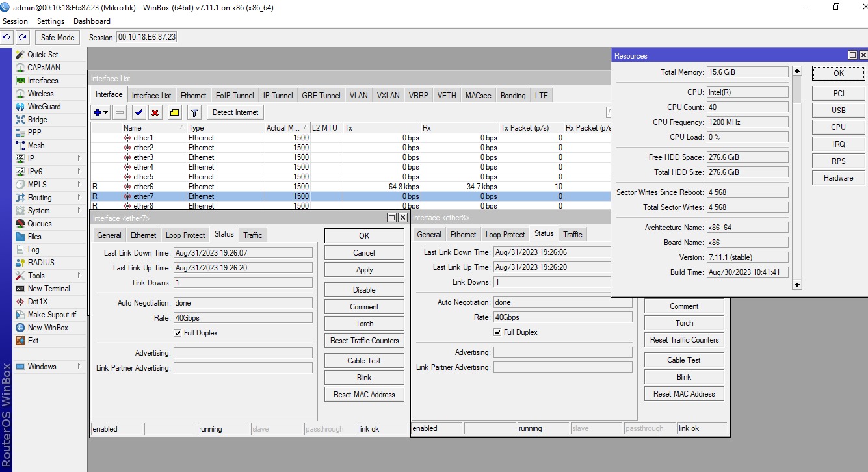Click the grayed minus Remove icon
The image size is (868, 472).
pos(120,112)
